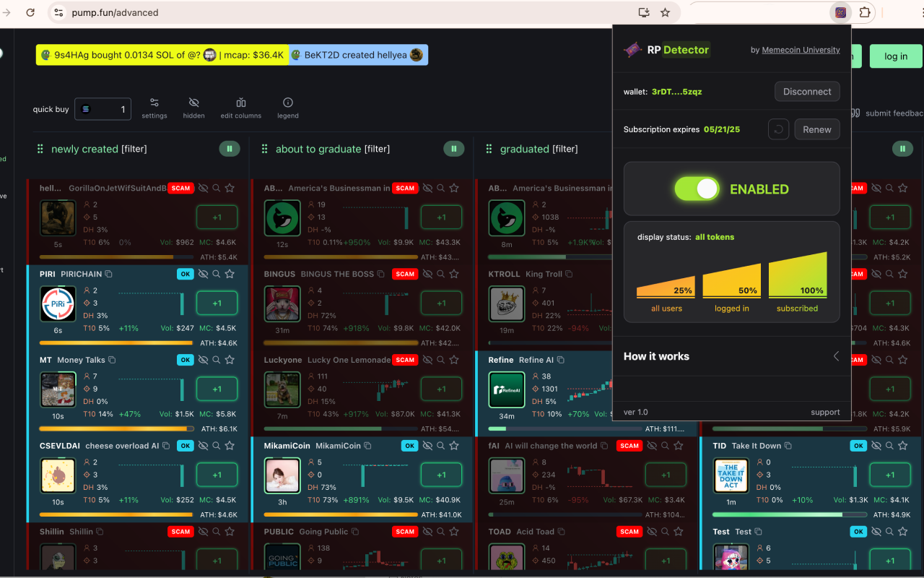The image size is (924, 578).
Task: Click the Disconnect wallet button
Action: pyautogui.click(x=807, y=92)
